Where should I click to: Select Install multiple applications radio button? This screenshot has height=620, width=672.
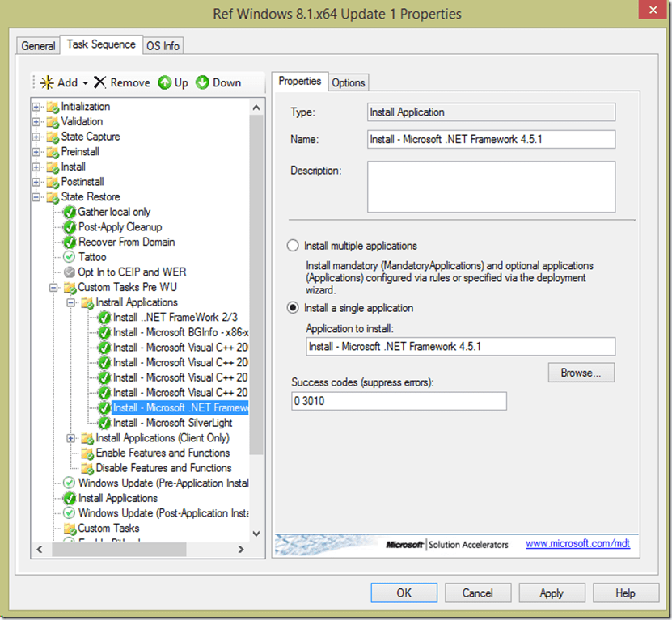pyautogui.click(x=293, y=246)
